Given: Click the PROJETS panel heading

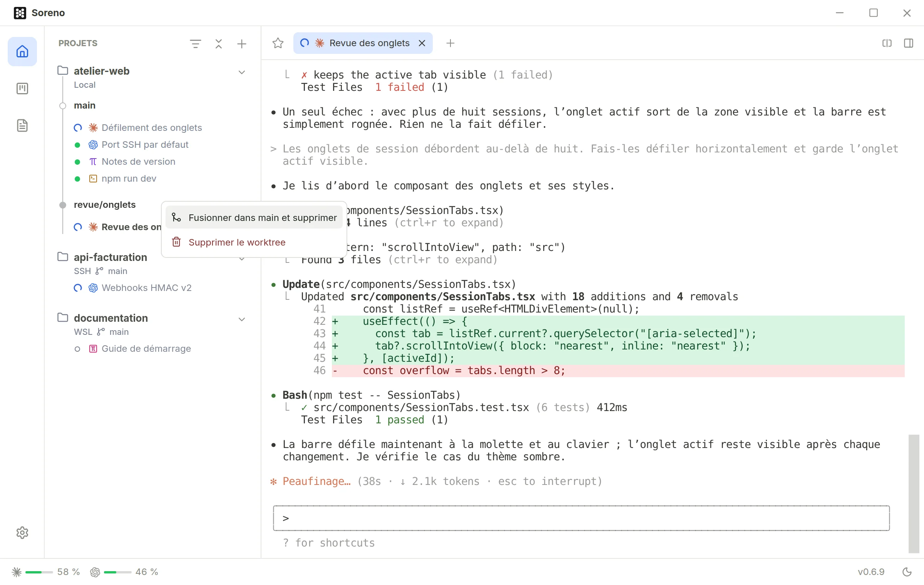Looking at the screenshot, I should click(x=78, y=43).
